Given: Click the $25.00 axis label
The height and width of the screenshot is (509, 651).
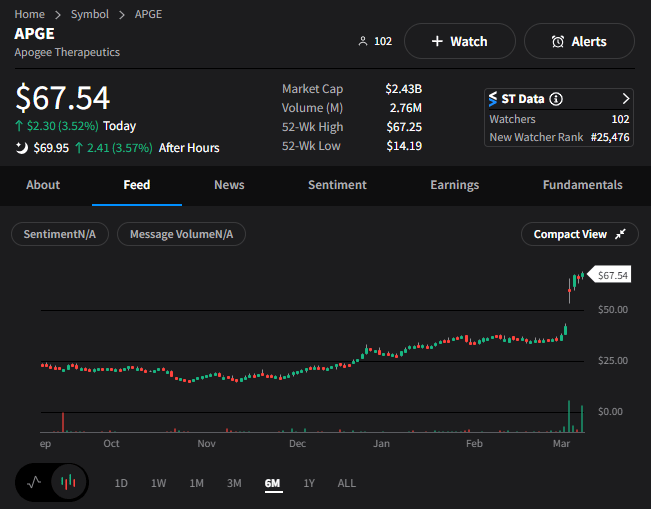Looking at the screenshot, I should tap(613, 361).
